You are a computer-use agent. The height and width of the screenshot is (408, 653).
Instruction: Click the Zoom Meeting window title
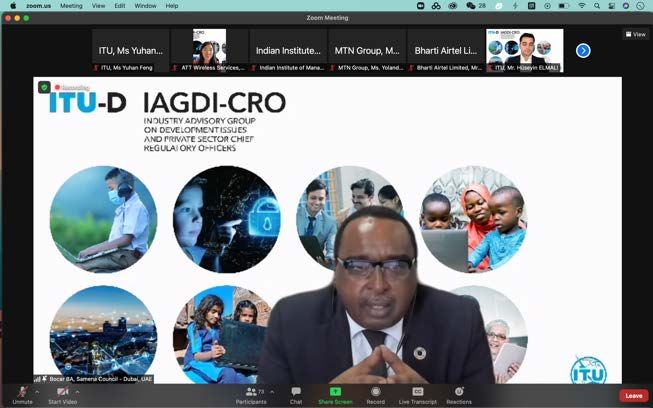(327, 18)
